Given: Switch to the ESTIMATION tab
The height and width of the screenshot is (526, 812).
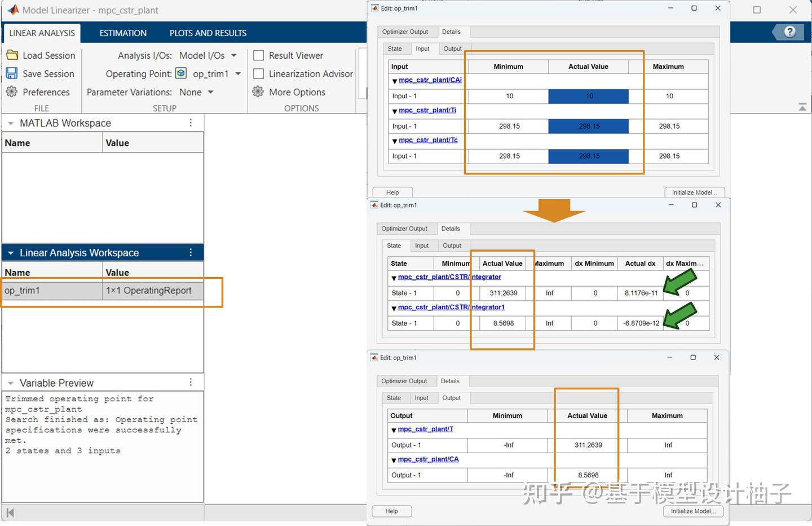Looking at the screenshot, I should coord(122,33).
